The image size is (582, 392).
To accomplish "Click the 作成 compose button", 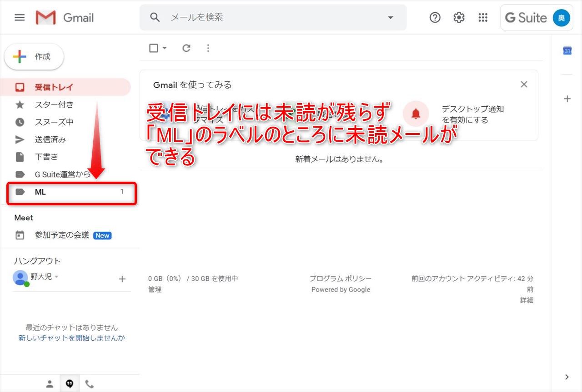I will click(x=34, y=57).
